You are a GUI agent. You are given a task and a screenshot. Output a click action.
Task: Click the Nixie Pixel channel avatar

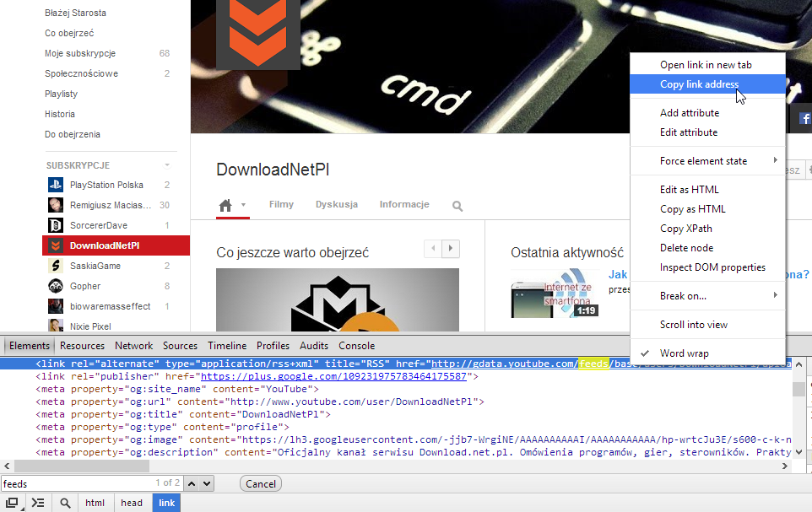[x=56, y=325]
